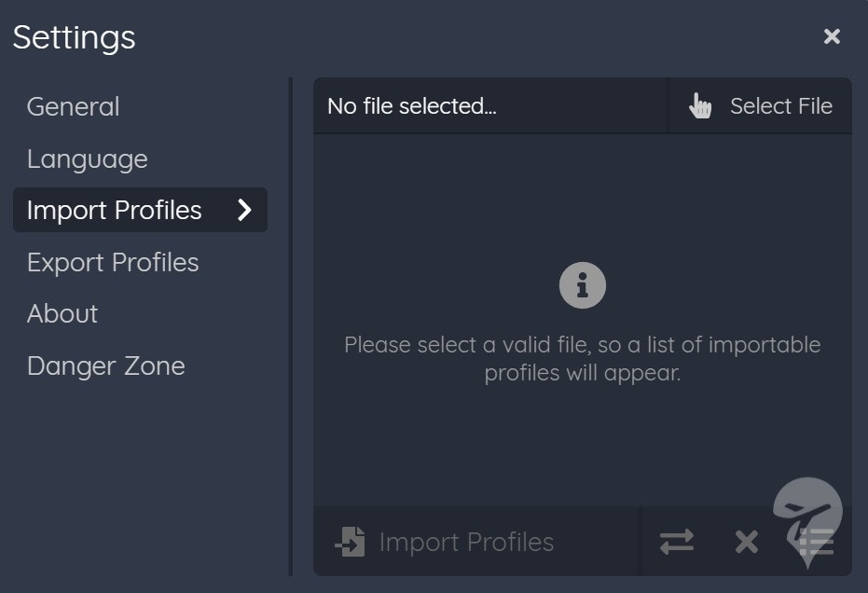Click the 'Please select a valid file' message
Image resolution: width=868 pixels, height=593 pixels.
(x=583, y=359)
